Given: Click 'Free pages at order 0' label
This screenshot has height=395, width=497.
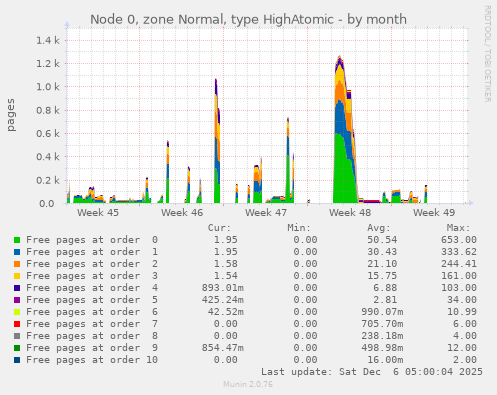Looking at the screenshot, I should point(92,240).
